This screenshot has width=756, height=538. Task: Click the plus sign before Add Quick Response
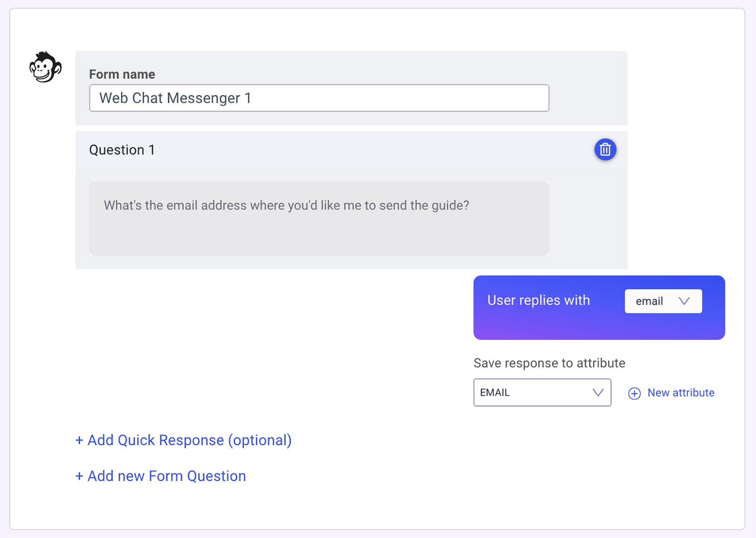tap(79, 441)
